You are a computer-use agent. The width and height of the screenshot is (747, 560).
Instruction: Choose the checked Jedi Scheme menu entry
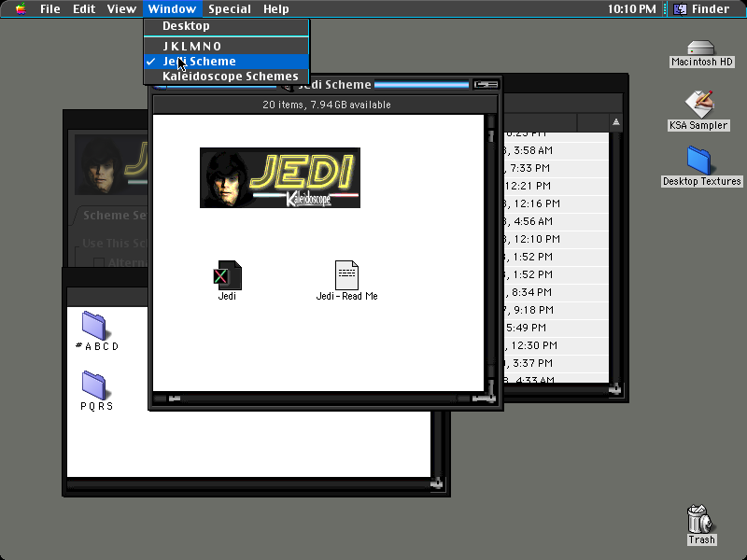(227, 62)
